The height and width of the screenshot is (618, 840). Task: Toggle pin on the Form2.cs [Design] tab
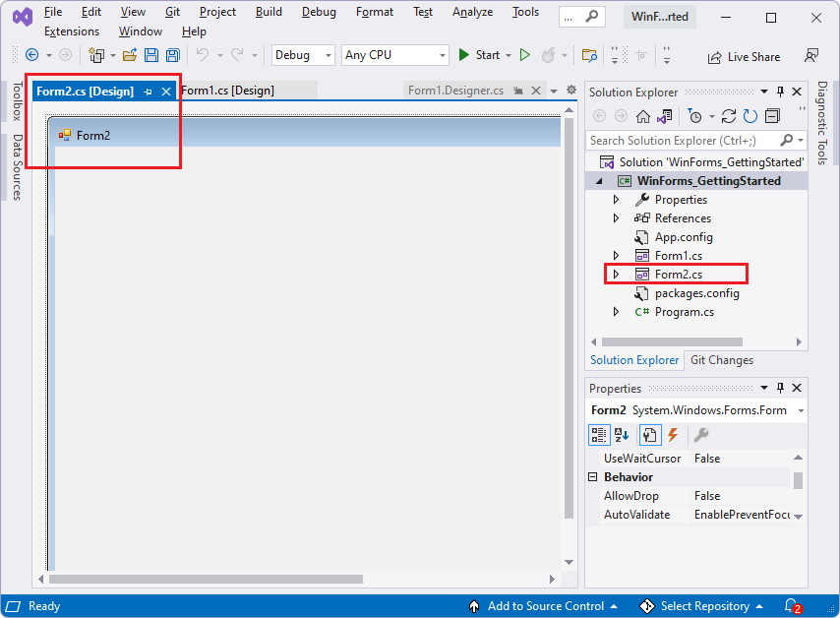(x=146, y=91)
